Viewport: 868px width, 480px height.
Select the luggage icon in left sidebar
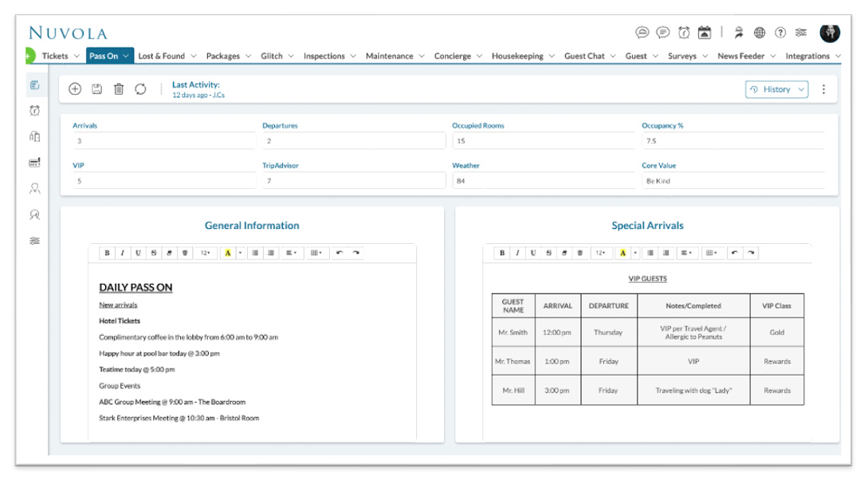34,136
